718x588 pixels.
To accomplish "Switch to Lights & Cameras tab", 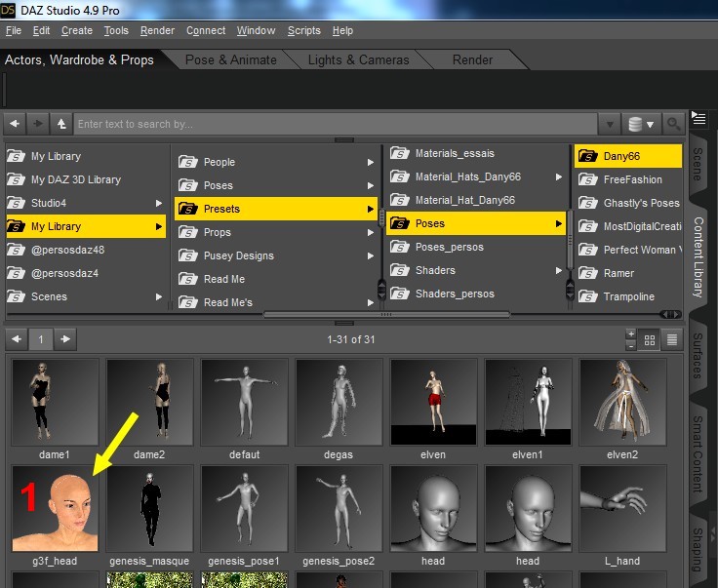I will click(x=358, y=59).
